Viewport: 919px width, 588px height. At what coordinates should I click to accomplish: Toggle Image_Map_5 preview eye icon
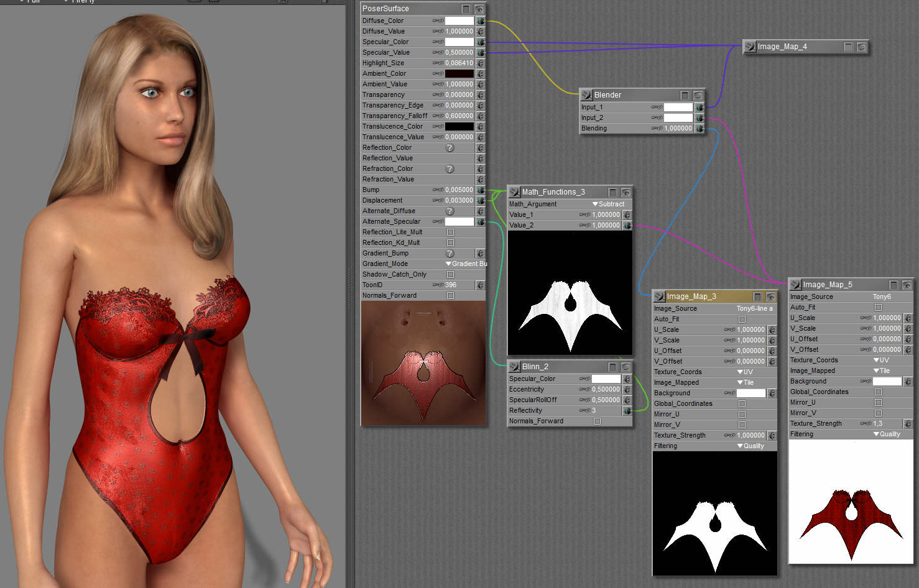[906, 285]
